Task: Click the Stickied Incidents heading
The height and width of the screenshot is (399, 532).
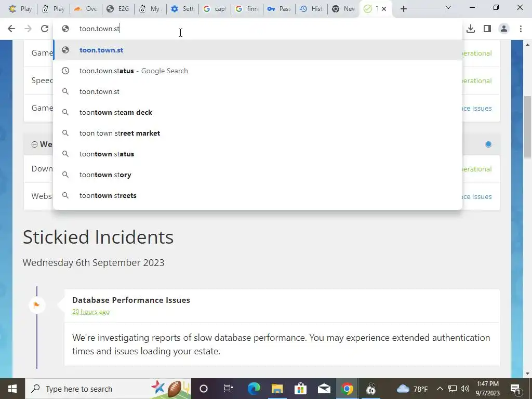Action: 98,237
